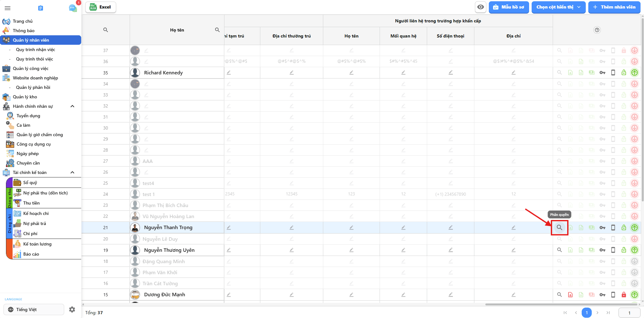Click the blue clipboard icon at sidebar top
The width and height of the screenshot is (644, 318).
(40, 8)
